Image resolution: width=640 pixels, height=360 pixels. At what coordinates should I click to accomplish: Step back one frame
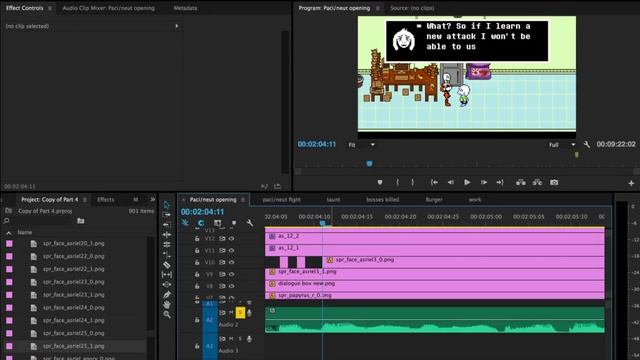pyautogui.click(x=450, y=182)
